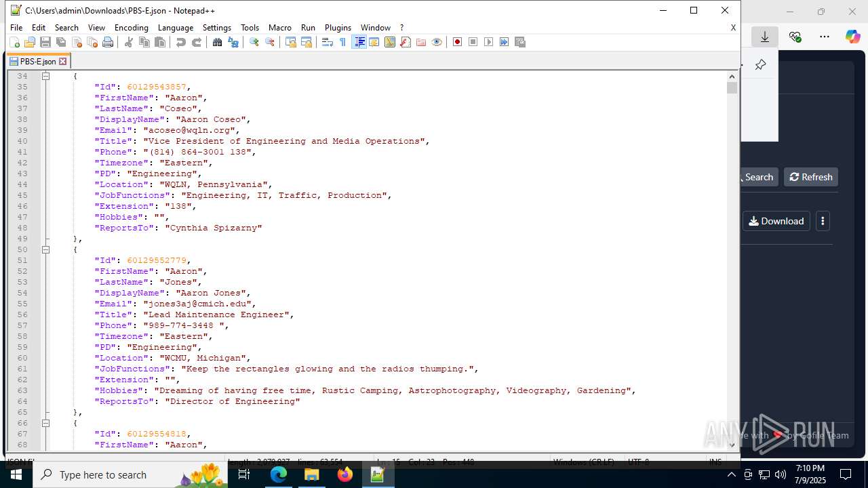
Task: Open the Settings menu
Action: 217,28
